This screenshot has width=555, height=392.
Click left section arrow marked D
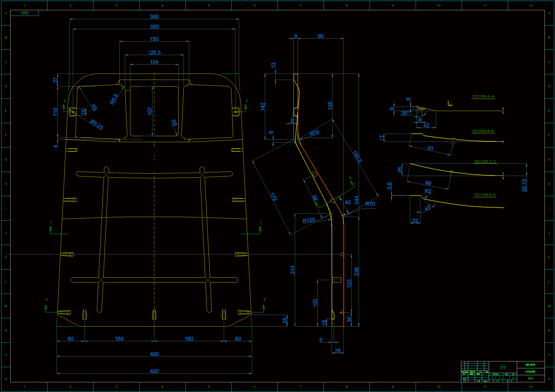point(46,307)
